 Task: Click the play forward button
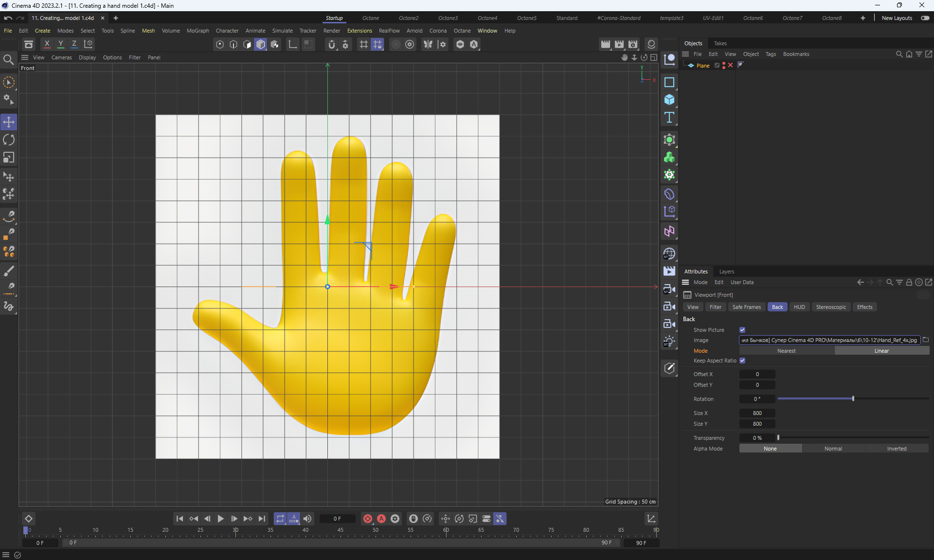(x=220, y=519)
